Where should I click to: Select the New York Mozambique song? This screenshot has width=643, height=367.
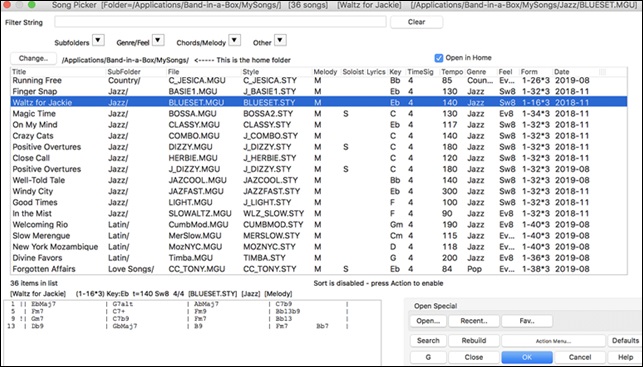[319, 246]
